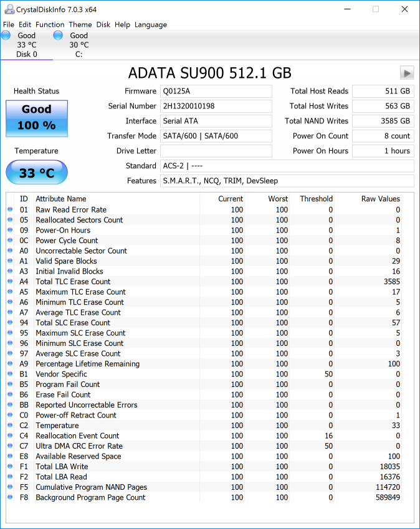
Task: Click status dot for Vendor Specific row
Action: coord(10,374)
